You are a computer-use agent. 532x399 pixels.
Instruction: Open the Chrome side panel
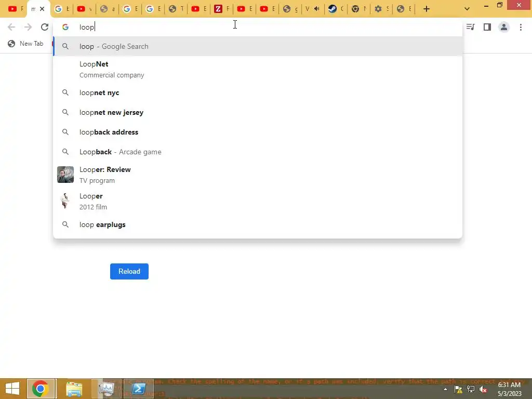[487, 27]
